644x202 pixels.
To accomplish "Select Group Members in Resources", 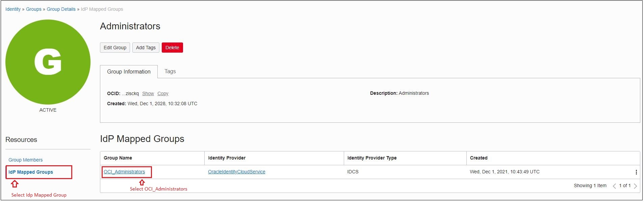I will point(26,160).
